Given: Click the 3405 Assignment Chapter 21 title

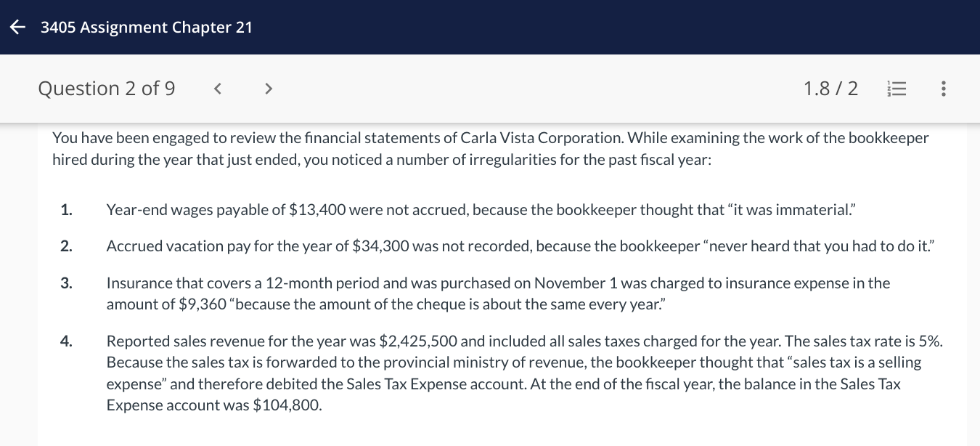Looking at the screenshot, I should point(147,27).
